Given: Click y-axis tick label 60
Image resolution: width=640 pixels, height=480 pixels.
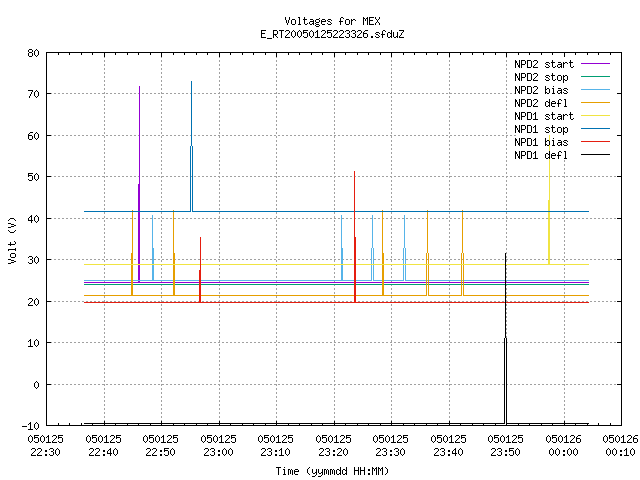Looking at the screenshot, I should coord(33,136).
